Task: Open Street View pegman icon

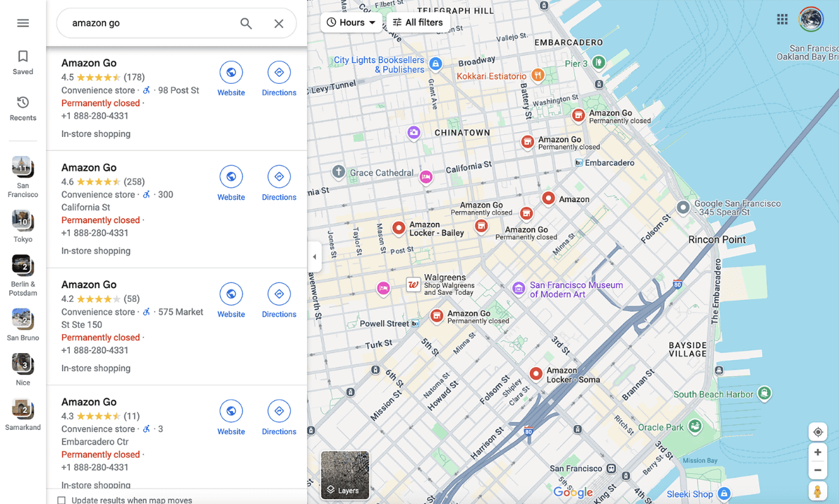Action: 817,492
